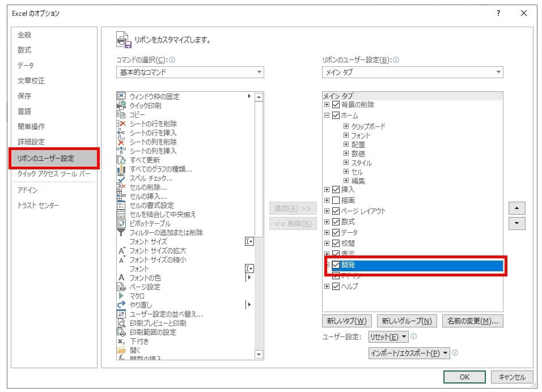Screen dimensions: 542x392
Task: Click the command list scrollbar down arrow
Action: tap(259, 355)
